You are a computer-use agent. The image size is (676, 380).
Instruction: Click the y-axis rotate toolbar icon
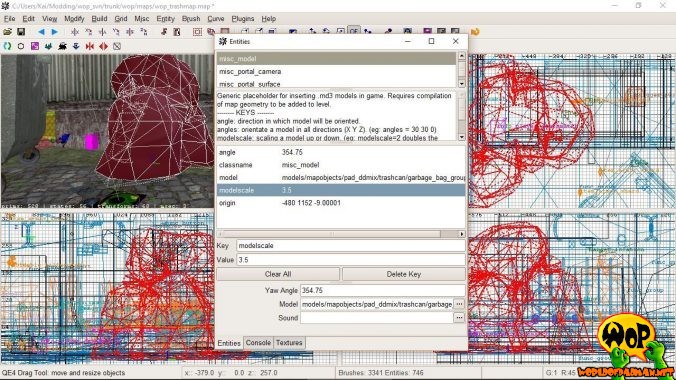point(116,32)
